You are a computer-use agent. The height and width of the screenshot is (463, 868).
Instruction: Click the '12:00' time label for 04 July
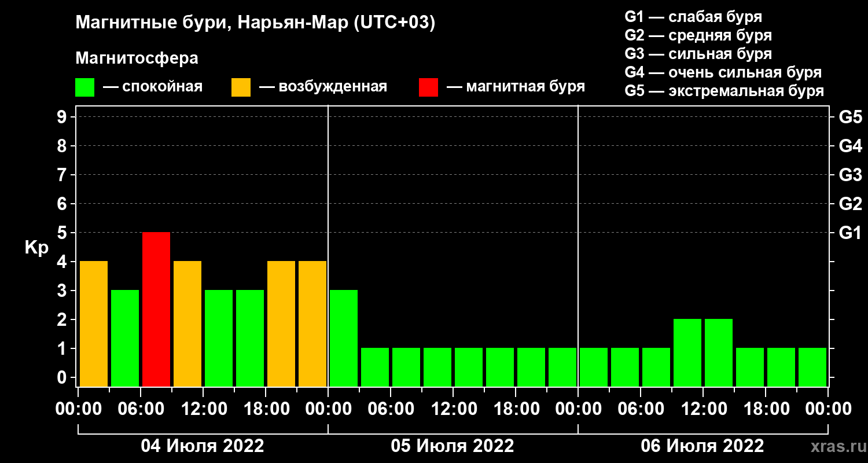[203, 409]
